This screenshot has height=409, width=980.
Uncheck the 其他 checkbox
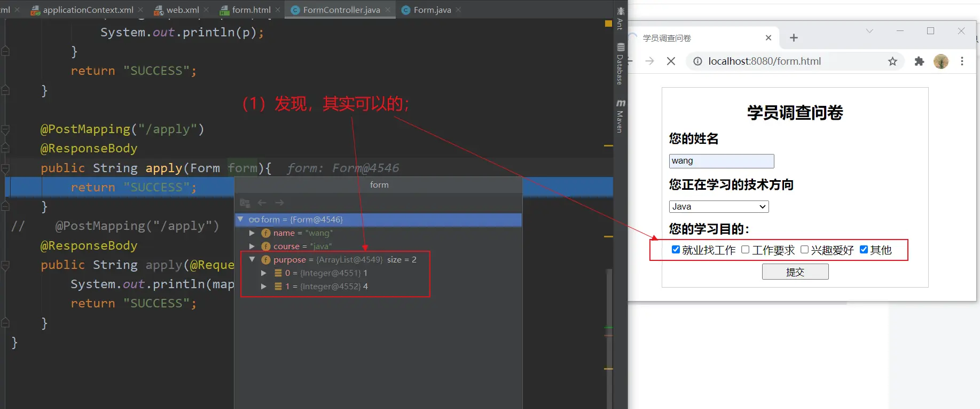pos(864,250)
